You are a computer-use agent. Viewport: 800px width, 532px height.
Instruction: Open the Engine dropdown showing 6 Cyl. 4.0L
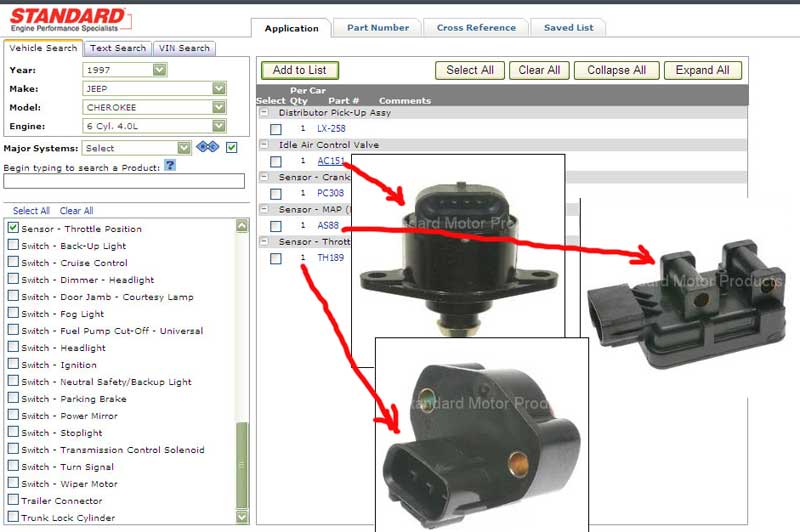[219, 125]
